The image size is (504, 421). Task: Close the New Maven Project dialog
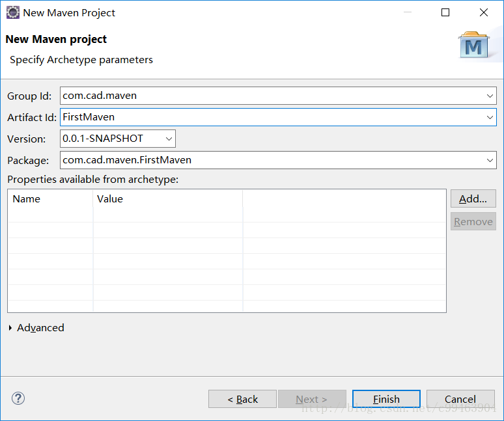[x=483, y=12]
